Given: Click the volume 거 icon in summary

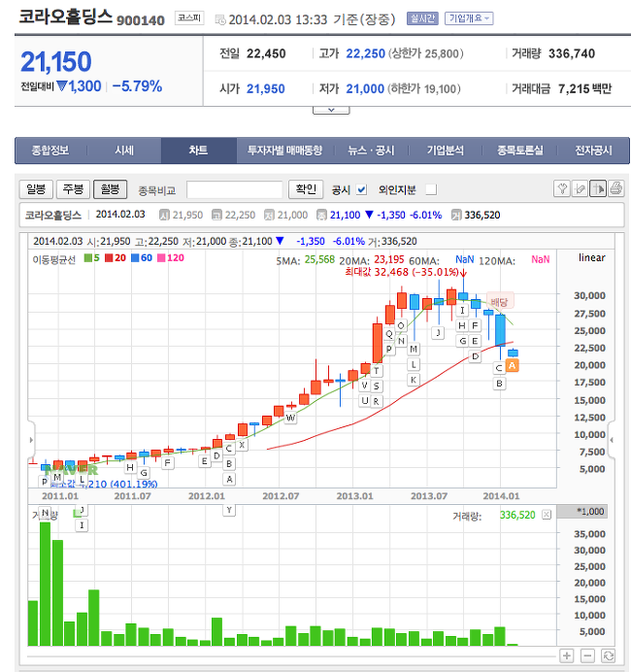Looking at the screenshot, I should pos(456,215).
